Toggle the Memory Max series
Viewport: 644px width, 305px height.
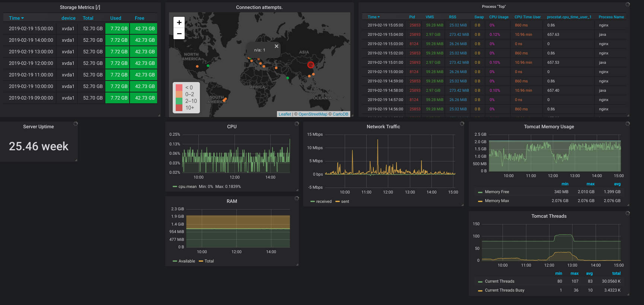497,201
